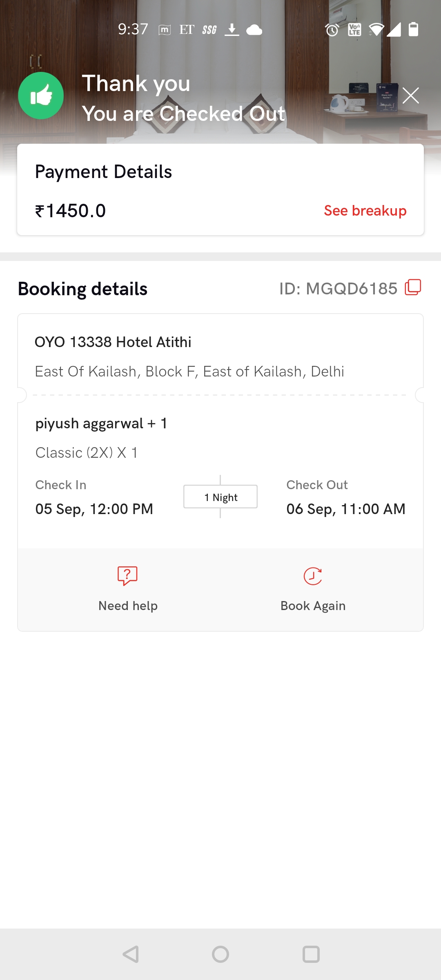This screenshot has width=441, height=980.
Task: Tap the Need help question icon
Action: [127, 576]
